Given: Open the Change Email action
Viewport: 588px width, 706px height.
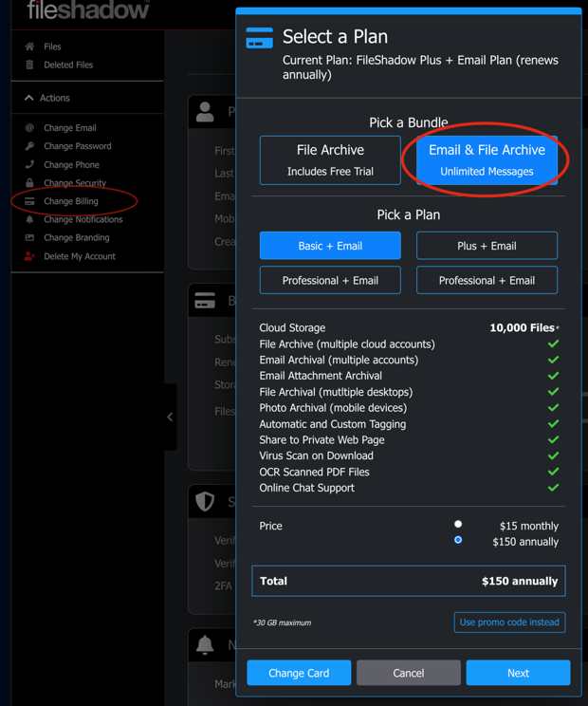Looking at the screenshot, I should [x=70, y=128].
